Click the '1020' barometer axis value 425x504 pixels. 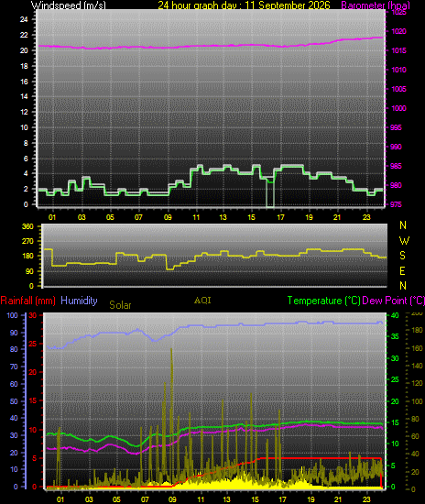[398, 31]
